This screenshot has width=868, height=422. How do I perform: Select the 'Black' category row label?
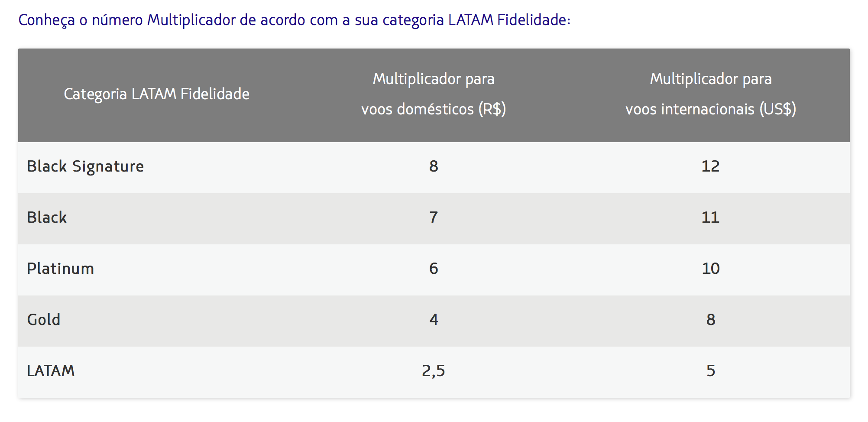point(47,218)
